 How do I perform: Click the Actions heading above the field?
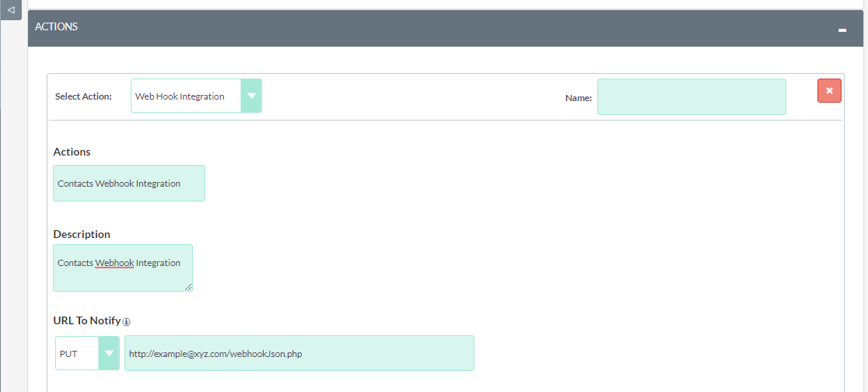(x=72, y=152)
